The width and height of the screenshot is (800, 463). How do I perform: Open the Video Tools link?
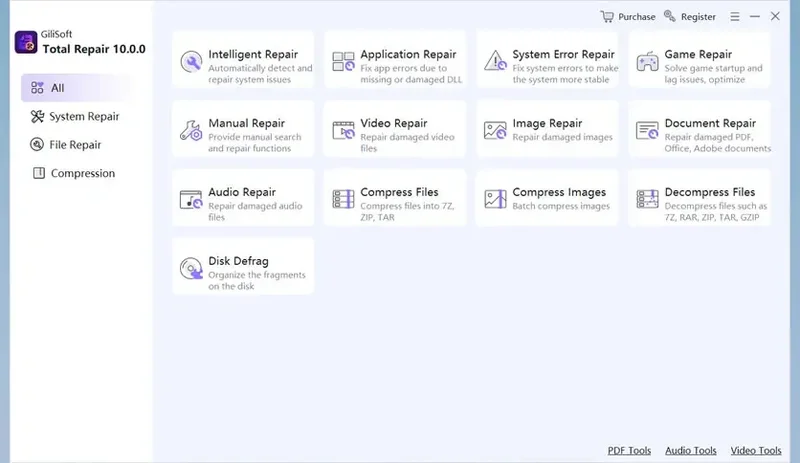(x=756, y=450)
